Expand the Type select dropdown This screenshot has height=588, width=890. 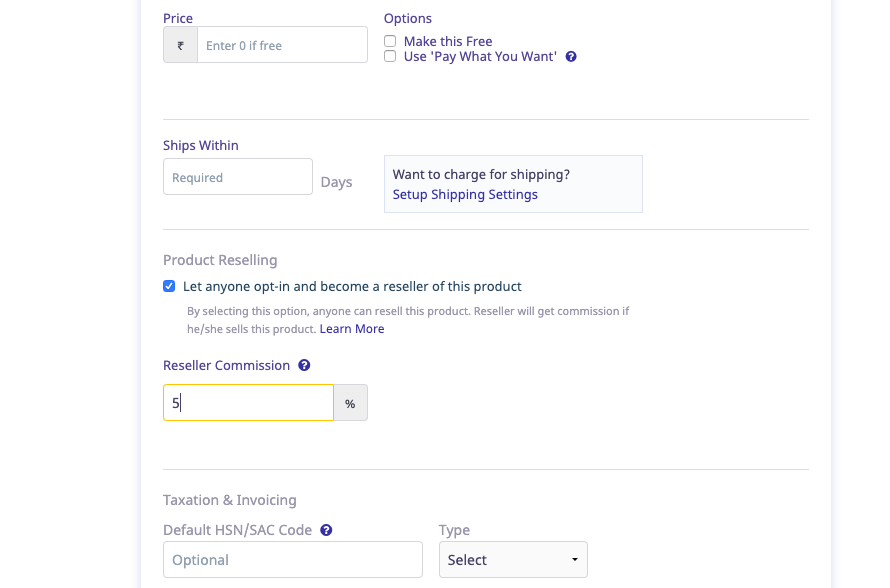click(x=513, y=560)
